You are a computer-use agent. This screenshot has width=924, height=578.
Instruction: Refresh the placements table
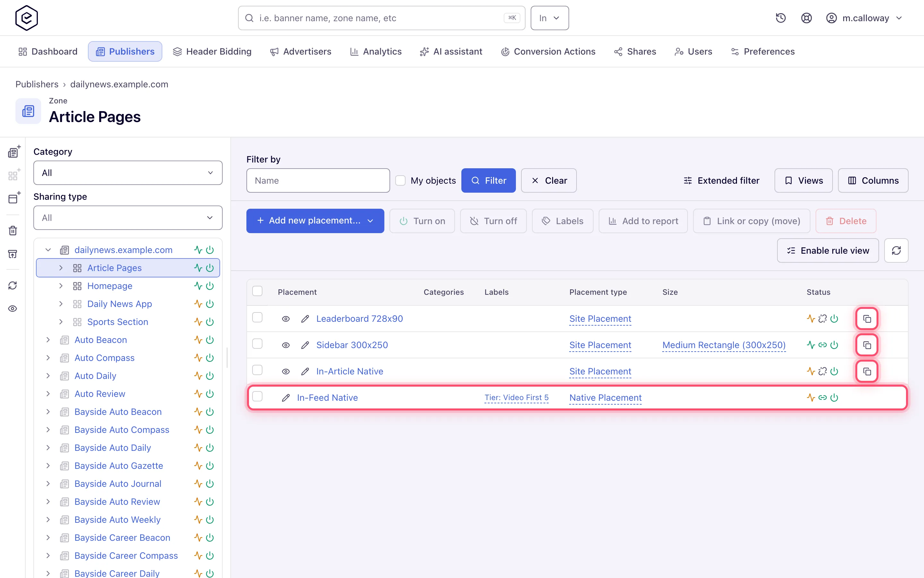pos(896,250)
